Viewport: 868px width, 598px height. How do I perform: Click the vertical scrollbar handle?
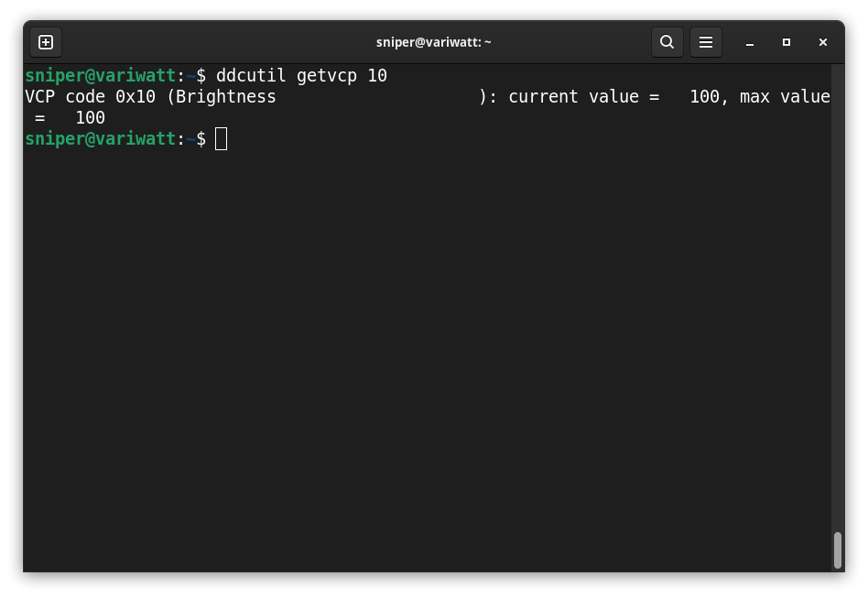pos(837,549)
